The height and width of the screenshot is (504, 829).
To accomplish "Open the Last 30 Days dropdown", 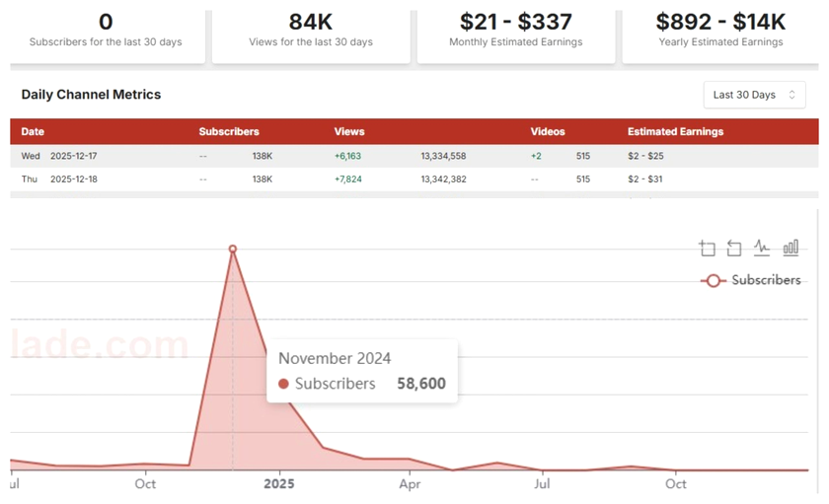I will 754,95.
